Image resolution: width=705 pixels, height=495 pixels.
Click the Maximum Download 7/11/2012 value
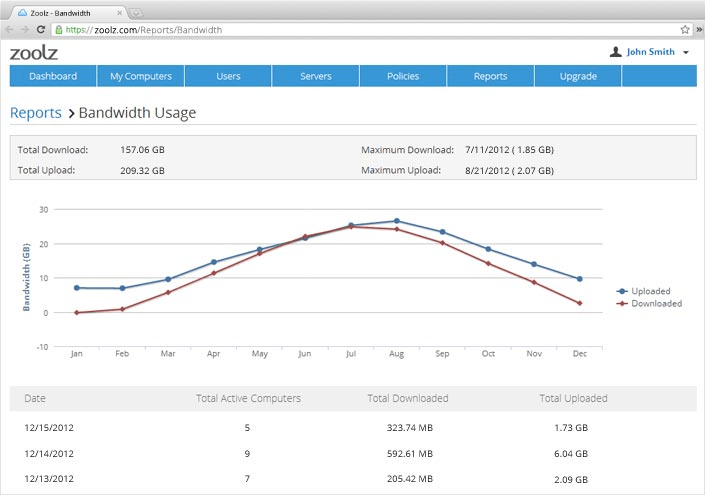pos(509,150)
